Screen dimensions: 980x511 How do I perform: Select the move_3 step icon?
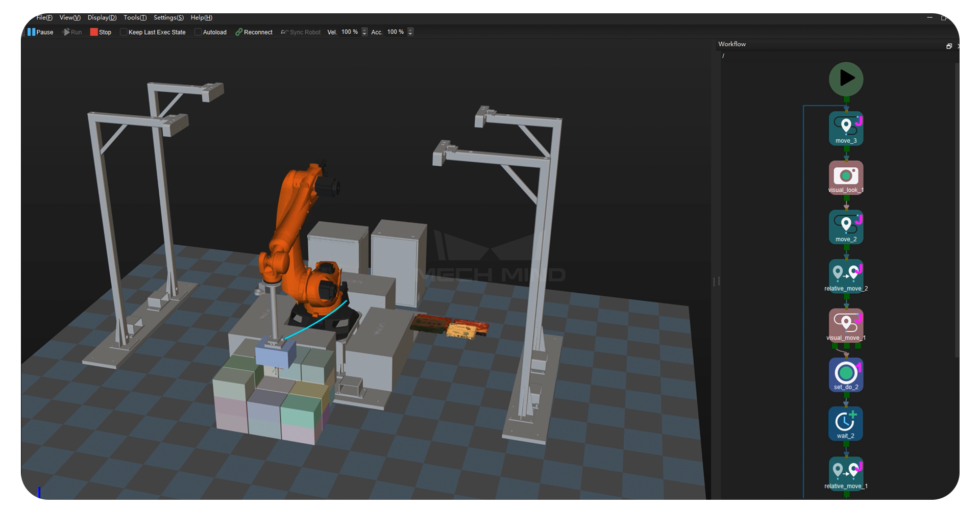[845, 126]
